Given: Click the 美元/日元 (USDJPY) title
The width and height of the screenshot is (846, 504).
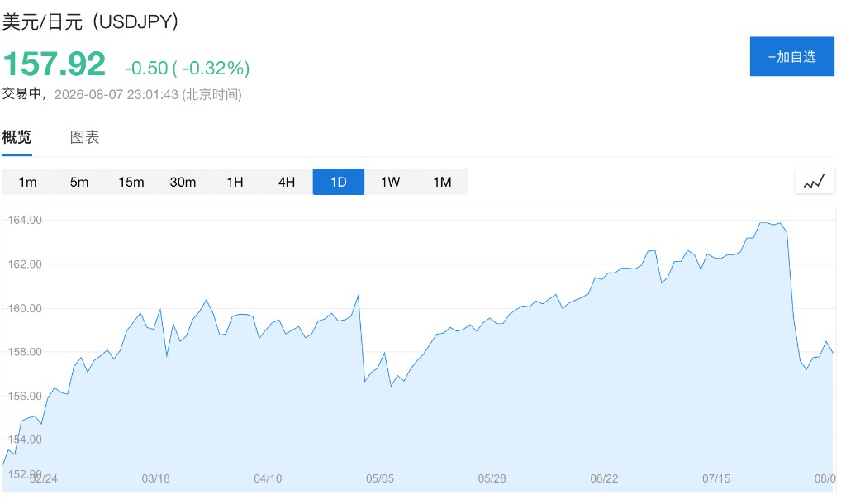Looking at the screenshot, I should pos(90,21).
